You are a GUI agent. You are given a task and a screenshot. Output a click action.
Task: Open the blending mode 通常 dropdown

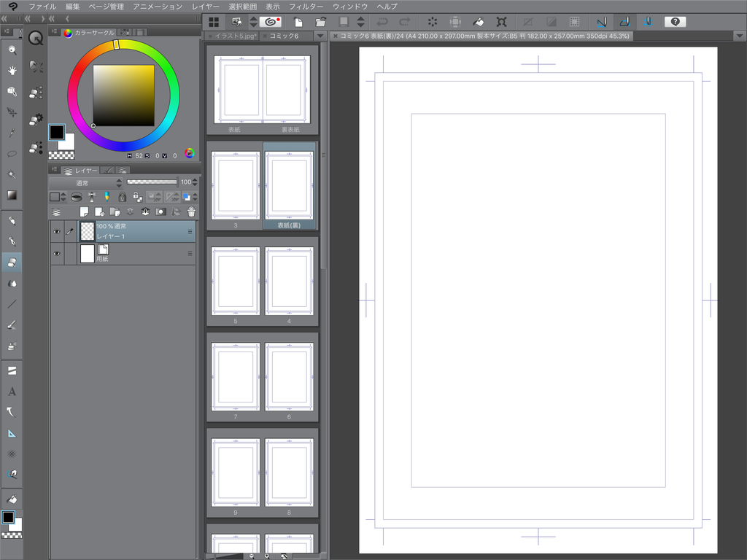pos(87,183)
